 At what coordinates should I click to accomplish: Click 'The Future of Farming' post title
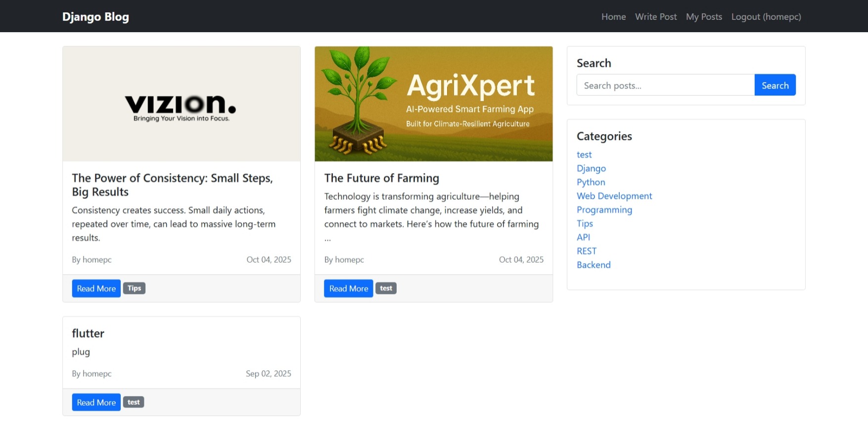pyautogui.click(x=382, y=178)
